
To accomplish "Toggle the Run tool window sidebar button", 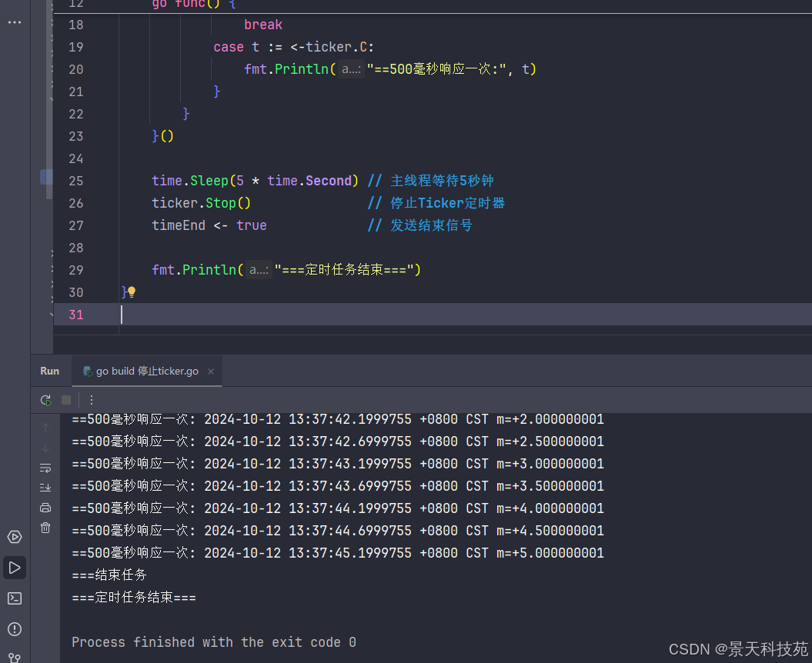I will [15, 568].
